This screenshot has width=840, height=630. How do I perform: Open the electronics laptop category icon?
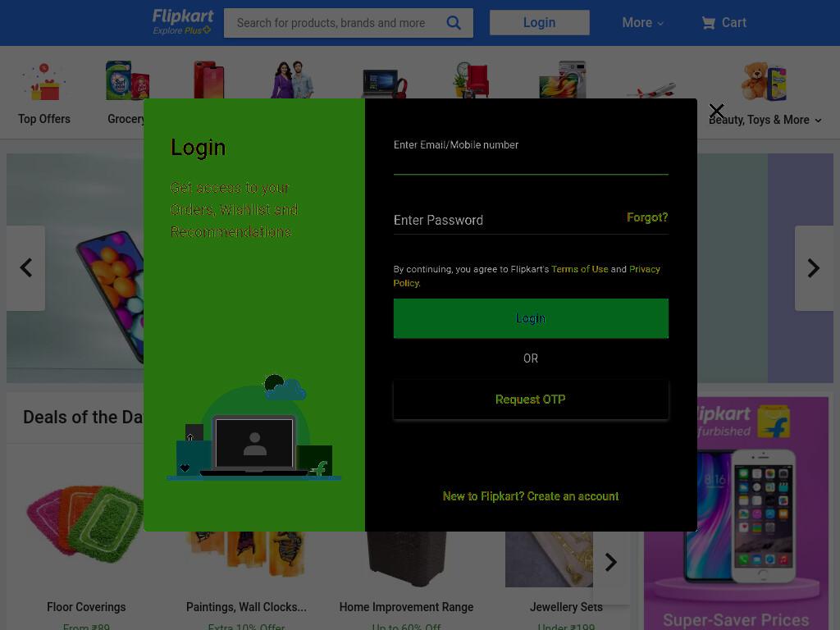point(385,83)
